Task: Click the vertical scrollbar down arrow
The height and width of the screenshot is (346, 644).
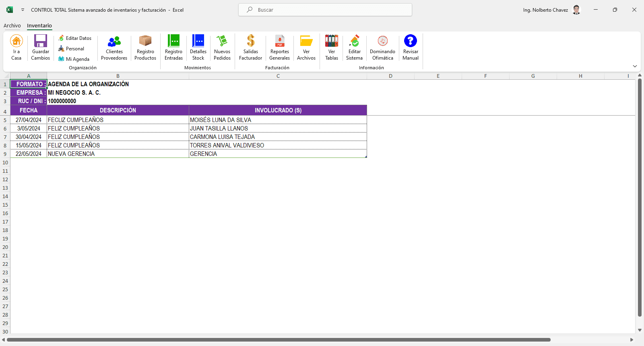Action: coord(640,330)
